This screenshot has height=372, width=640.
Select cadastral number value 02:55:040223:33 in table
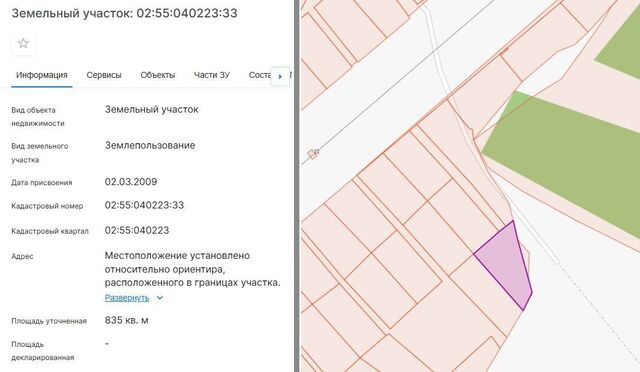(x=144, y=205)
